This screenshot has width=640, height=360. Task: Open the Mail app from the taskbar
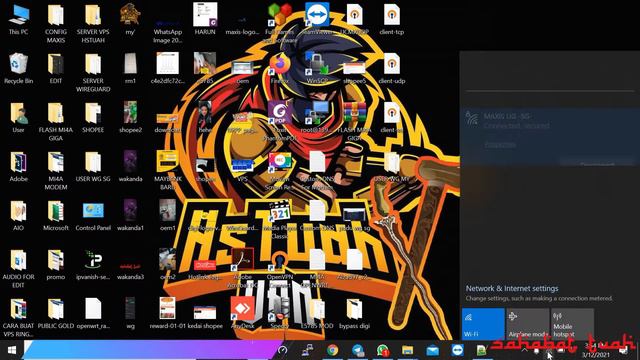point(432,350)
